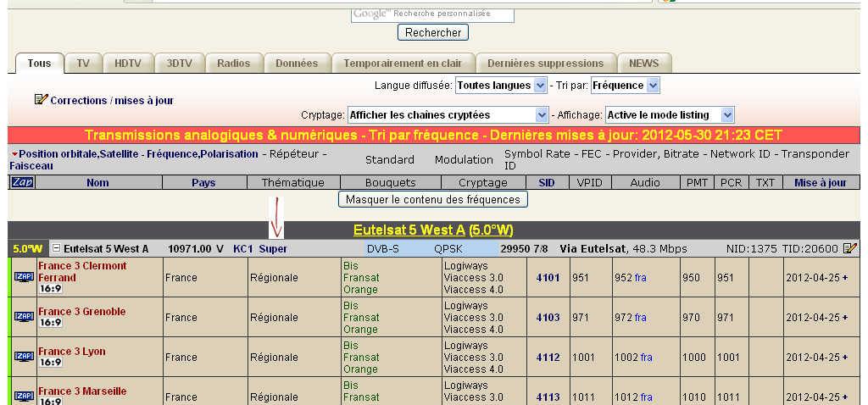Click the ZAP icon for France 3 Grenoble
The image size is (868, 405).
click(x=24, y=317)
